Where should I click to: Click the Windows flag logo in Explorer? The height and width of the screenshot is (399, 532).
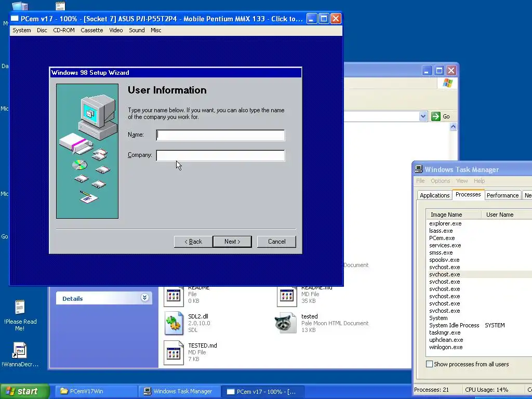coord(447,83)
